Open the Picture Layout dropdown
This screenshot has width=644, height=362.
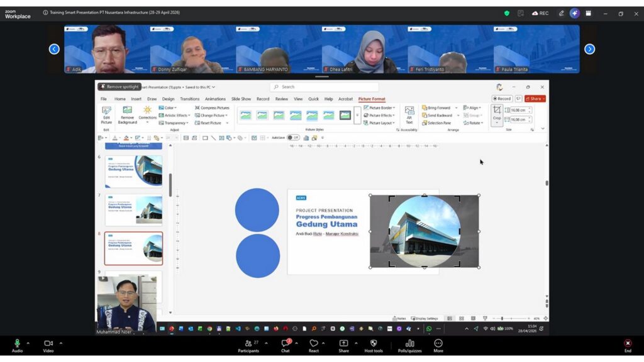pyautogui.click(x=379, y=123)
